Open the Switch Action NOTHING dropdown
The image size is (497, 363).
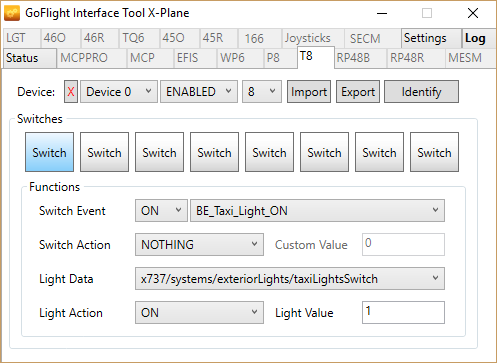[199, 245]
